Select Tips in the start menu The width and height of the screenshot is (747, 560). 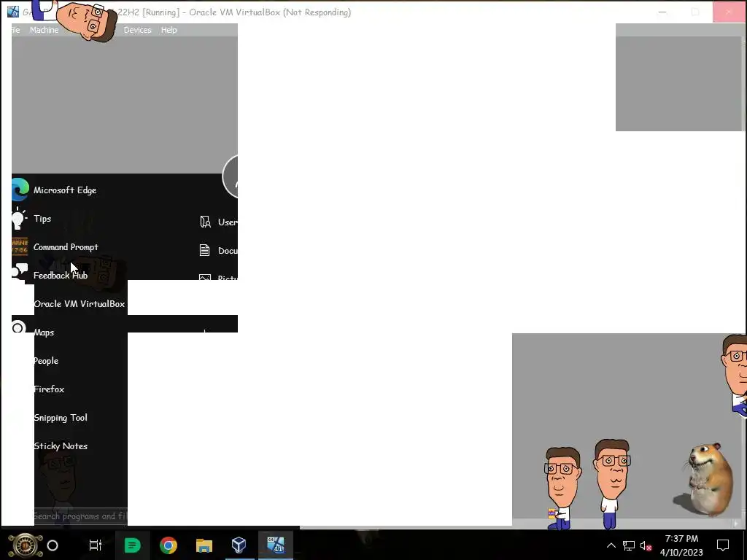pos(42,219)
